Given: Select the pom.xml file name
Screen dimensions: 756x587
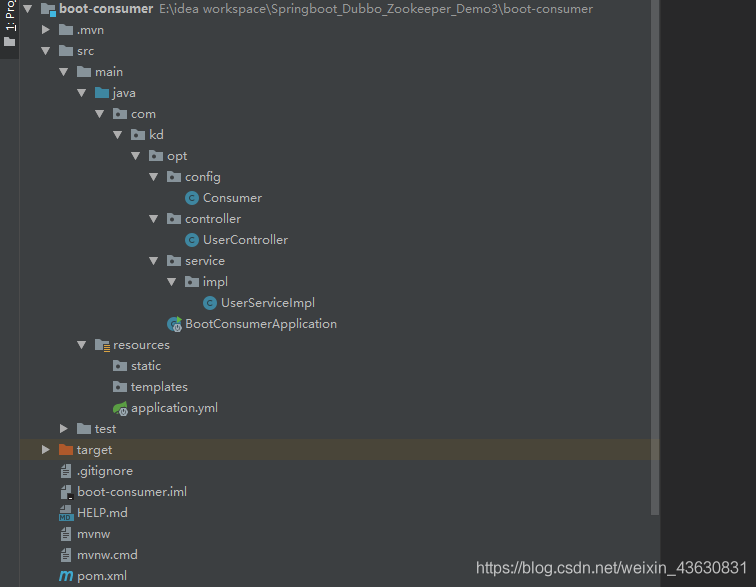Looking at the screenshot, I should [x=102, y=576].
